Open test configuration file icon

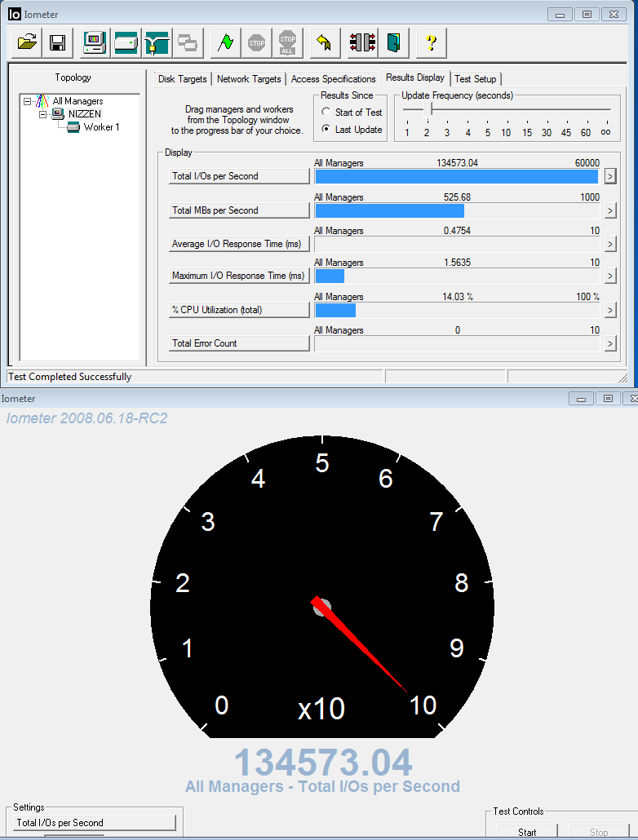coord(27,42)
